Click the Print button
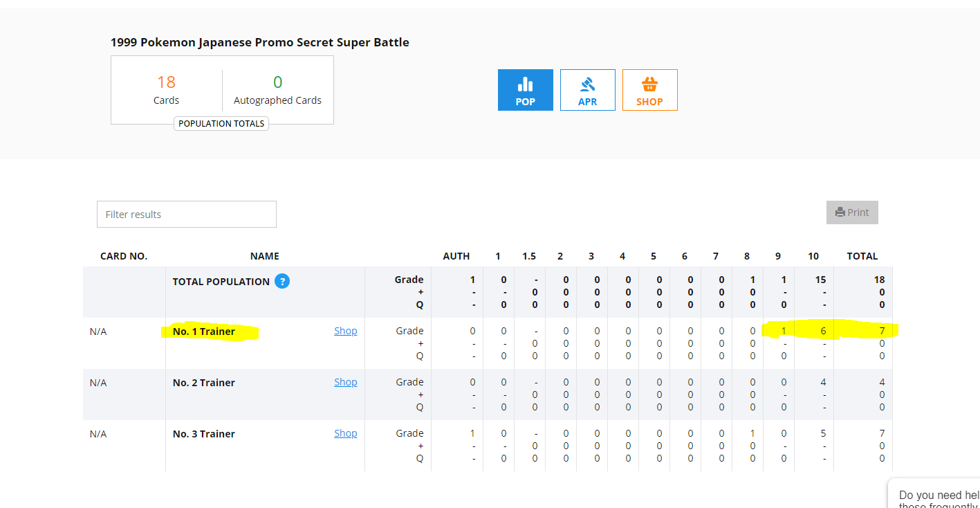 coord(852,212)
